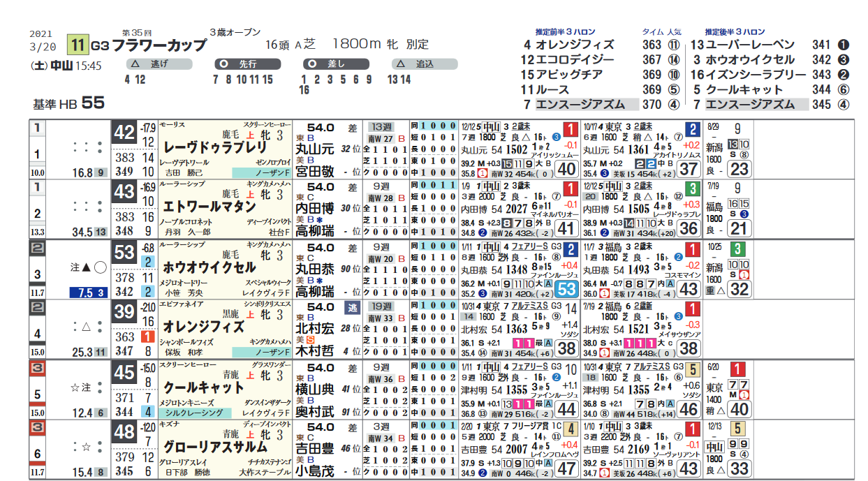The width and height of the screenshot is (868, 481).
Task: Click the 追込 running-style pill
Action: pyautogui.click(x=425, y=64)
